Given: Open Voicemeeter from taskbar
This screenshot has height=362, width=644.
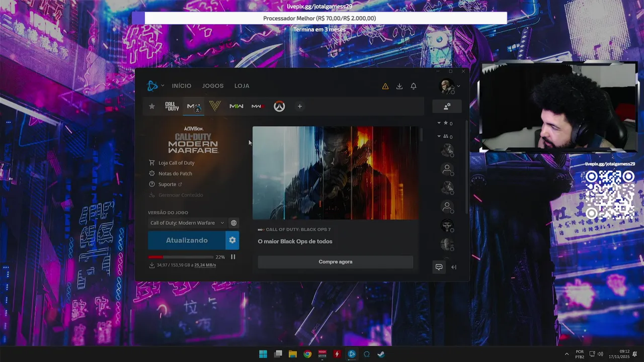Looking at the screenshot, I should tap(323, 354).
